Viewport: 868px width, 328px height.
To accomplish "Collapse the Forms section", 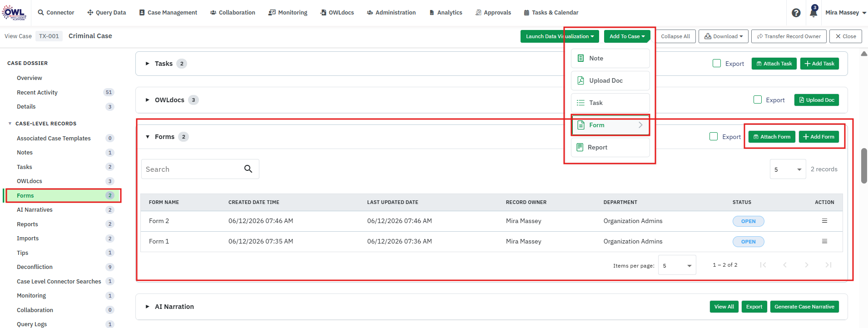I will point(147,137).
